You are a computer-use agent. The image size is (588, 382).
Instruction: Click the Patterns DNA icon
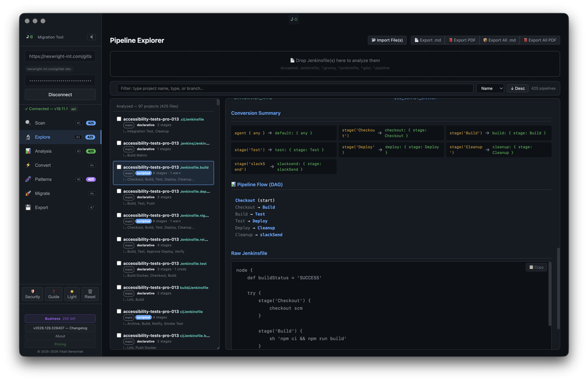click(28, 179)
